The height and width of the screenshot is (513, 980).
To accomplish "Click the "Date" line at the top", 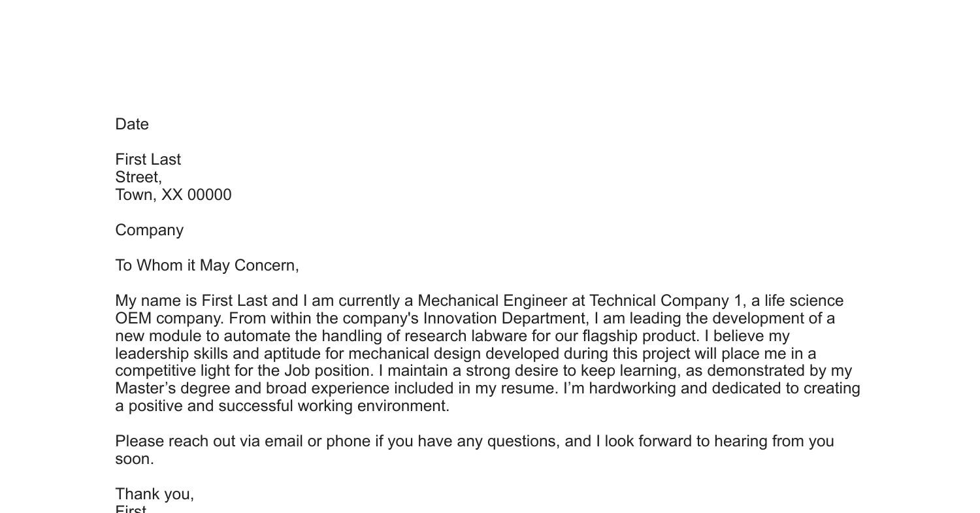I will [x=132, y=124].
